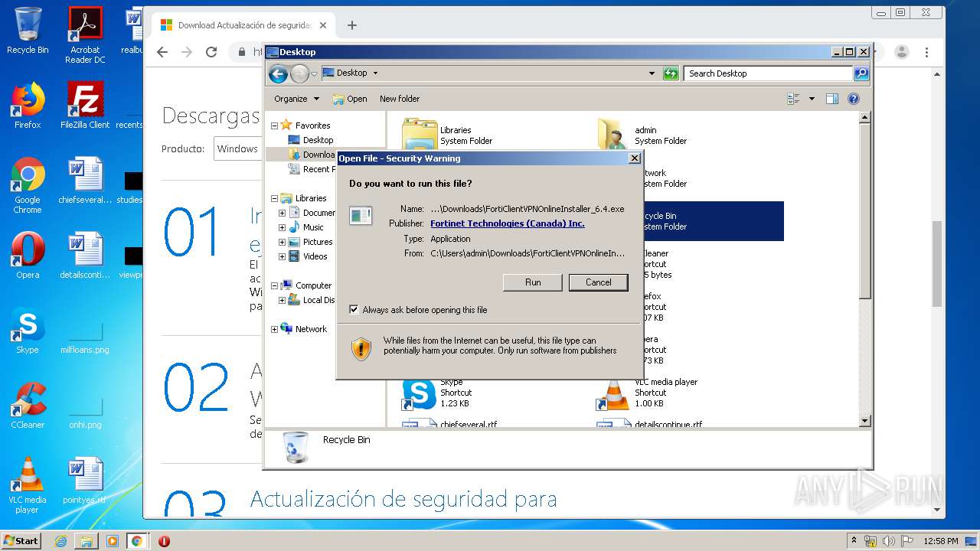The image size is (980, 551).
Task: Click Explorer scrollbar up arrow
Action: click(x=864, y=118)
